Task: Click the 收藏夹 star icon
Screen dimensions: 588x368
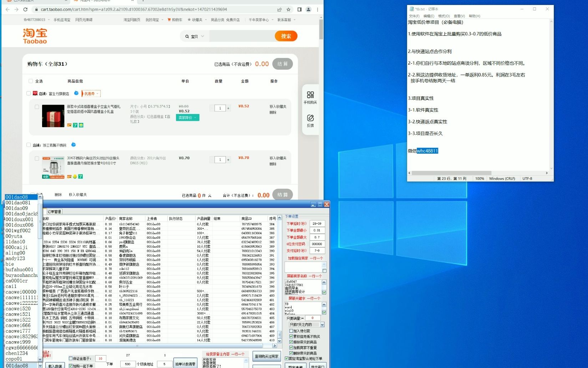Action: 189,20
